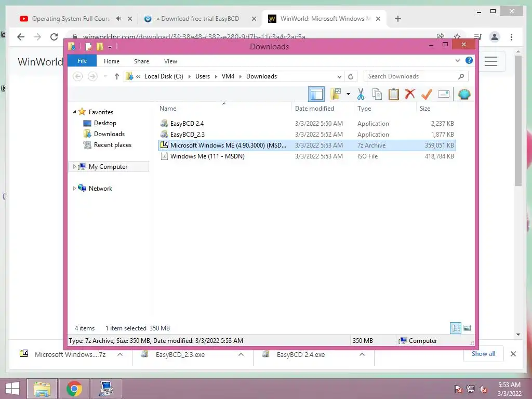Select the EasyBCD 2.4 file
Screen dimensions: 532x399
tap(307, 124)
